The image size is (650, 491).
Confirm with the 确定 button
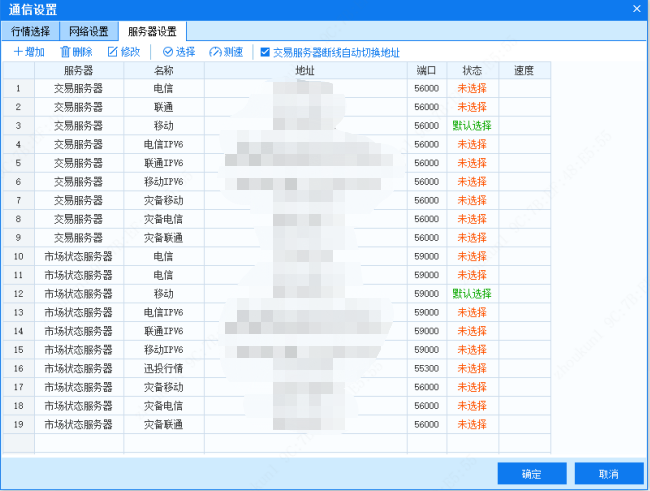[532, 474]
